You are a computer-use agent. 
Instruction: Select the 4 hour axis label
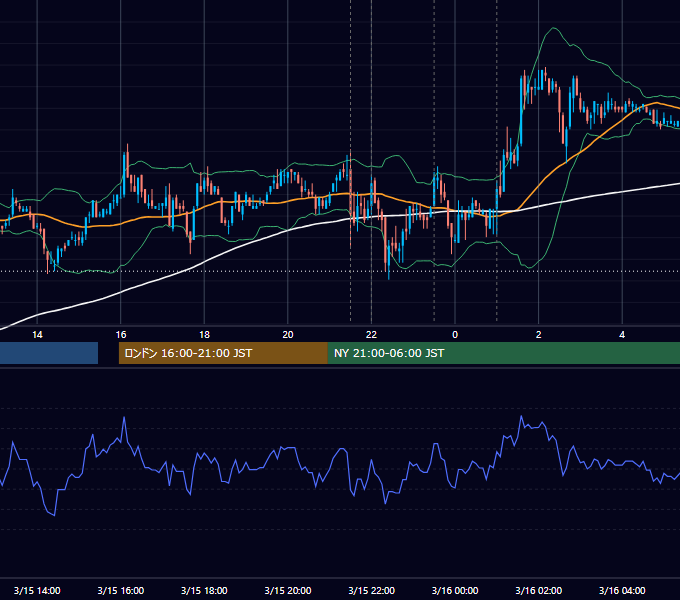pyautogui.click(x=622, y=335)
